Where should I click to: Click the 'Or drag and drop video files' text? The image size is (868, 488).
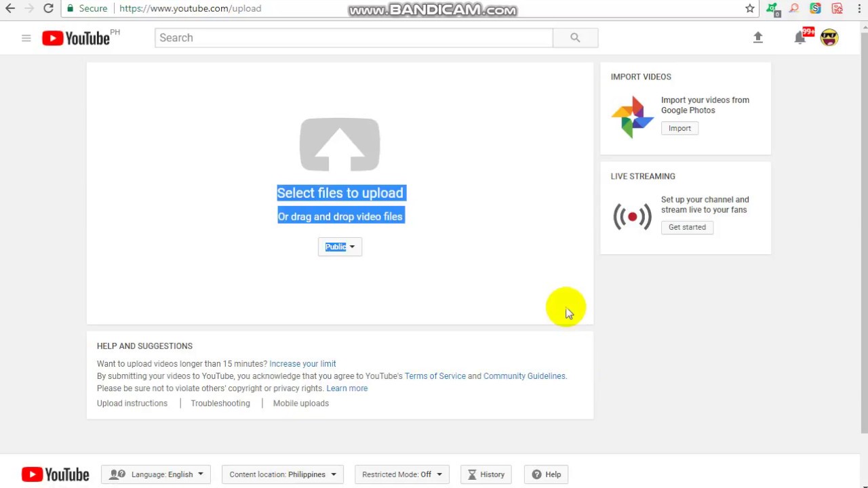point(340,217)
